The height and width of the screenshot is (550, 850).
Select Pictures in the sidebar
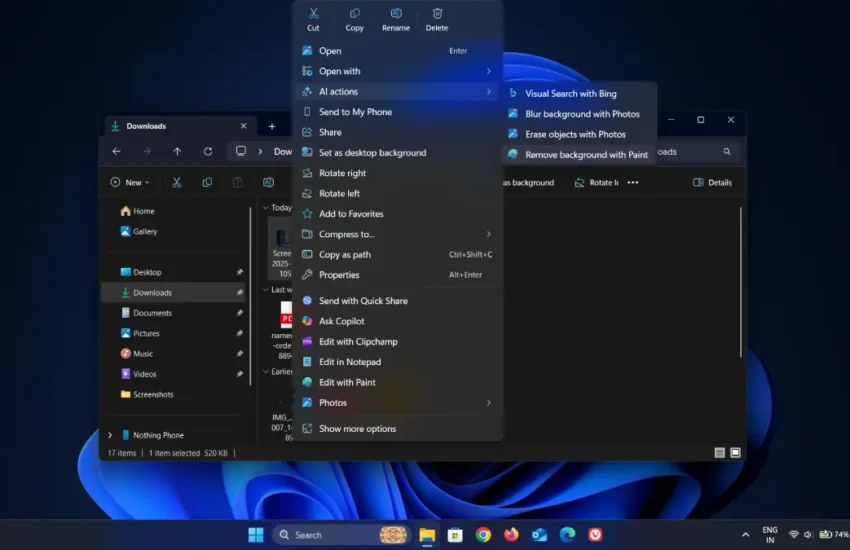click(x=173, y=333)
